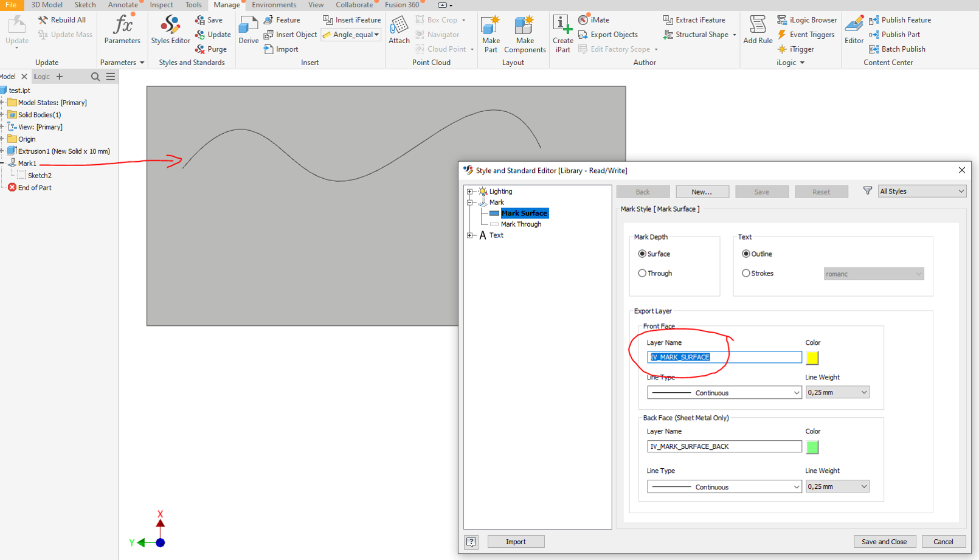Screen dimensions: 979x560
Task: Click the IV_MARK_SURFACE layer name field
Action: (724, 357)
